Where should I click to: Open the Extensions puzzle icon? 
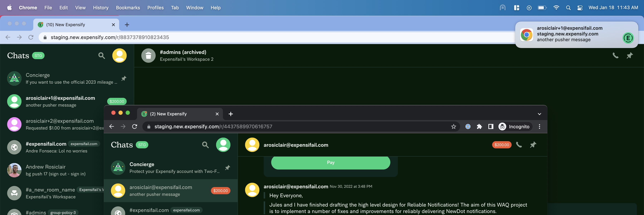[x=479, y=127]
